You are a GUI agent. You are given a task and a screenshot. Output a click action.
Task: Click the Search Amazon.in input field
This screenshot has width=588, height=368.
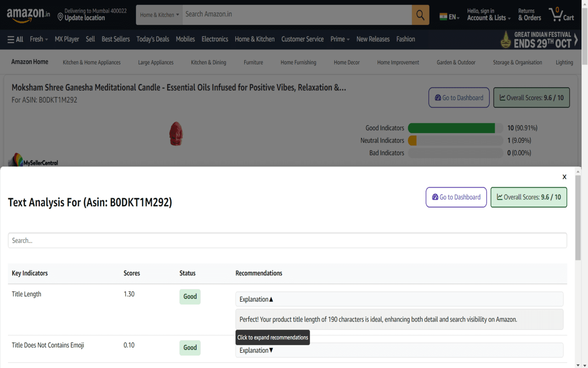coord(297,15)
